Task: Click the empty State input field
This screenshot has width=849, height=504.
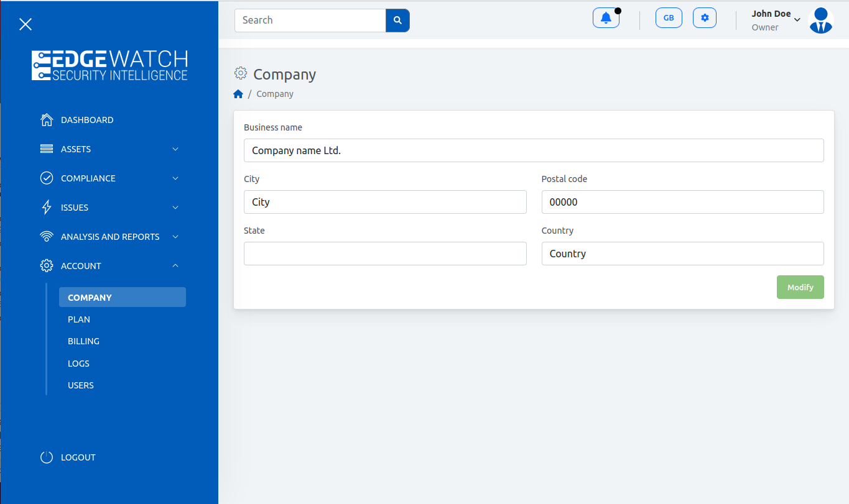Action: [x=385, y=254]
